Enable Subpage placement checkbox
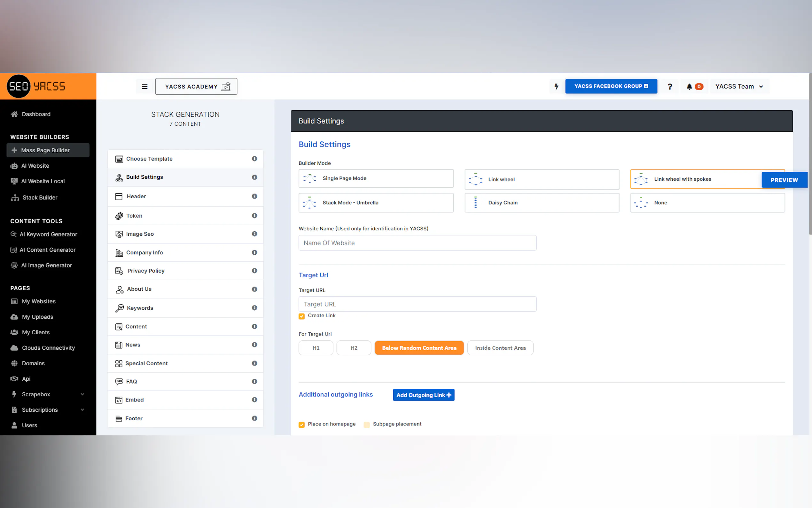This screenshot has width=812, height=508. [x=367, y=425]
